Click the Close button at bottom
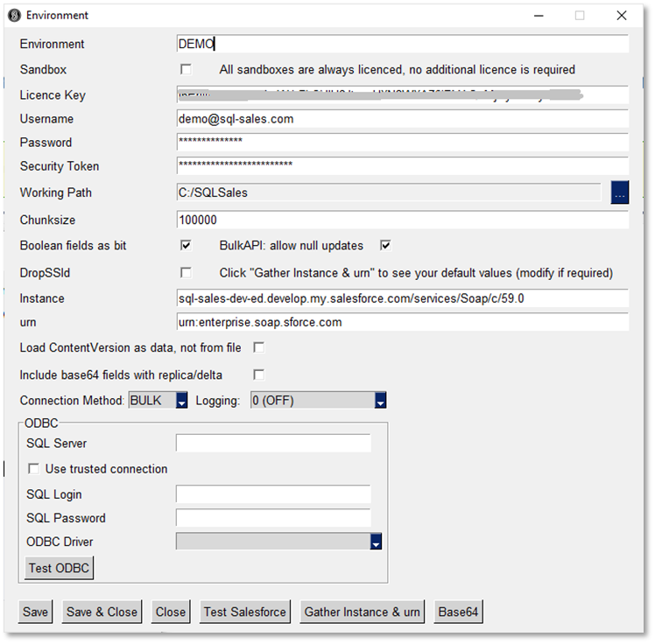 (x=171, y=612)
